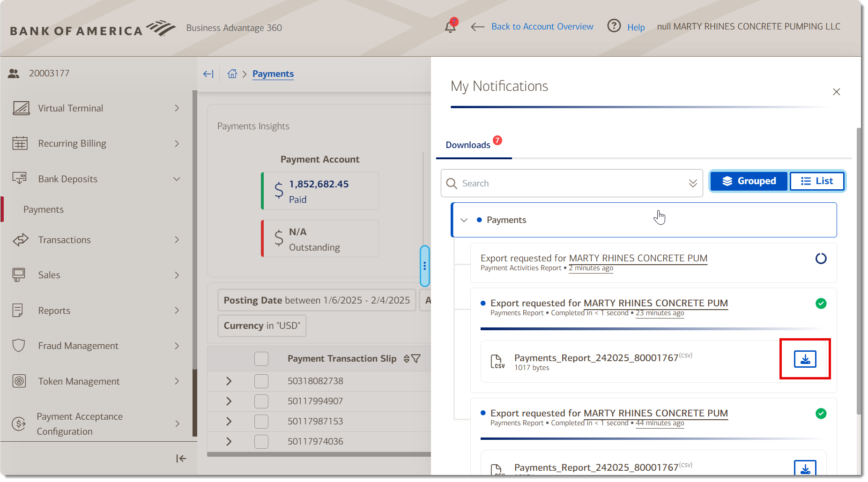Viewport: 868px width, 482px height.
Task: Collapse the sidebar using bottom arrow icon
Action: (181, 459)
